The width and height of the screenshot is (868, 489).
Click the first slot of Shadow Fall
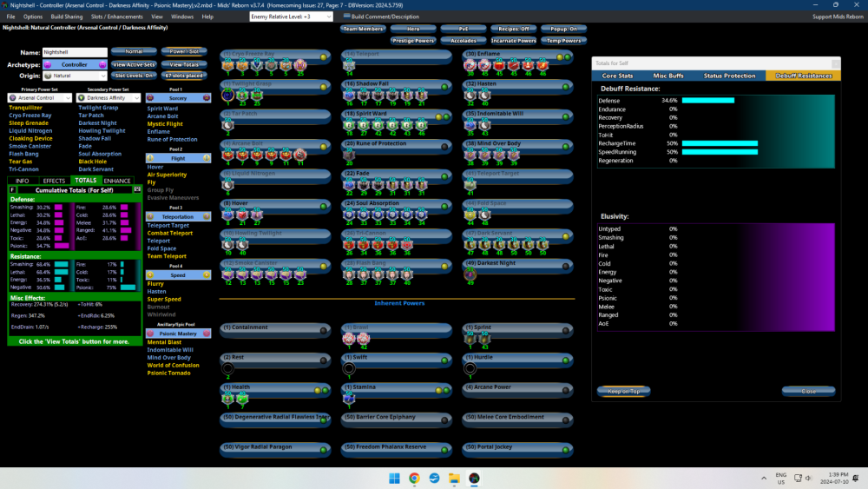349,96
